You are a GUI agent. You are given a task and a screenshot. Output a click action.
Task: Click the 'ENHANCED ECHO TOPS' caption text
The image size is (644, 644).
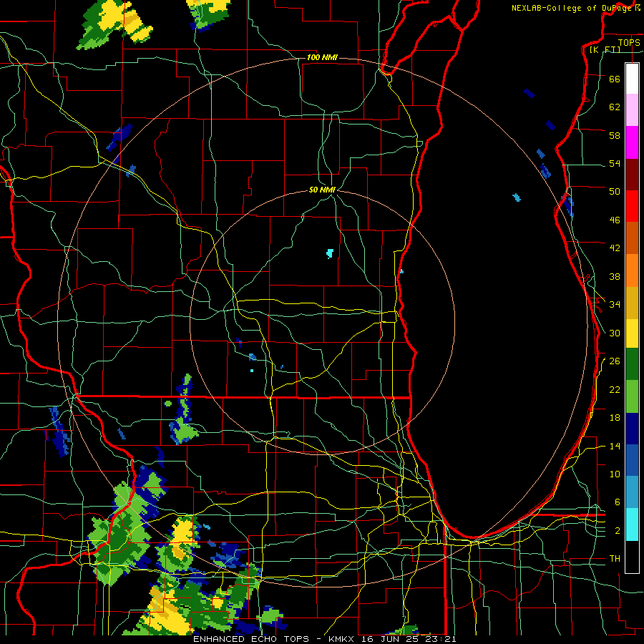coord(251,639)
